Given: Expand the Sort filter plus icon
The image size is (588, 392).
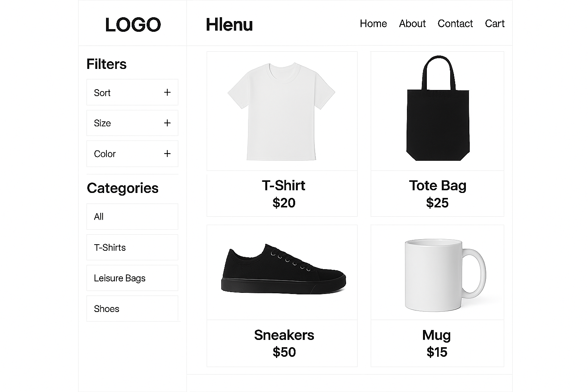Looking at the screenshot, I should click(x=167, y=92).
